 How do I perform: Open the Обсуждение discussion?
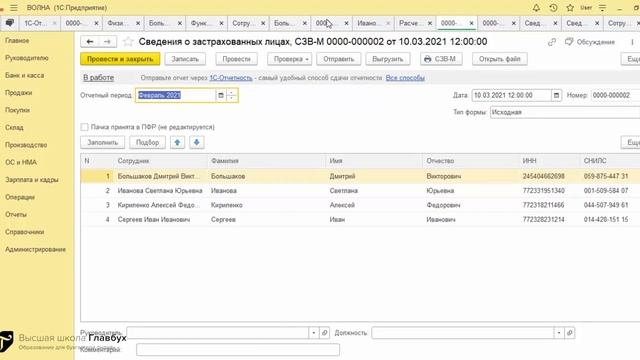(590, 42)
